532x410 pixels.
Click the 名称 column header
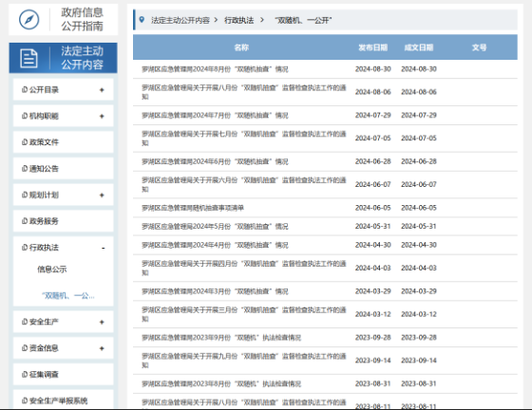tap(241, 47)
